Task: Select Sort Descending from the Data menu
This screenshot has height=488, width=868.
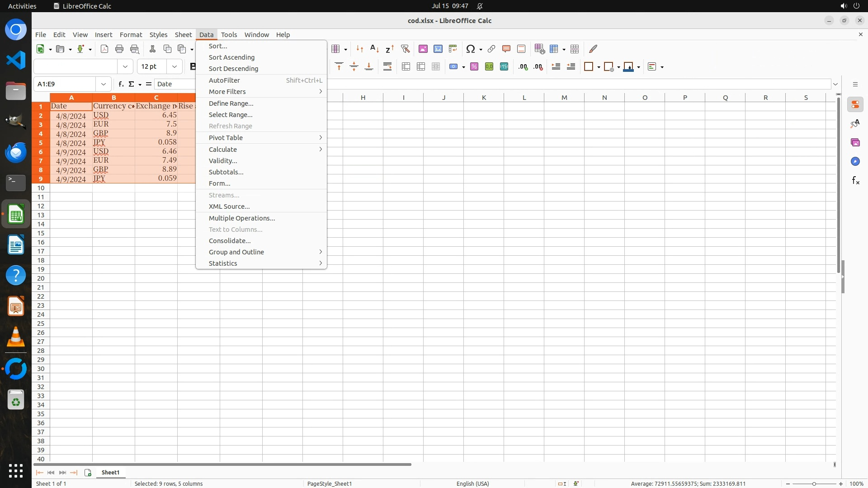Action: (233, 69)
